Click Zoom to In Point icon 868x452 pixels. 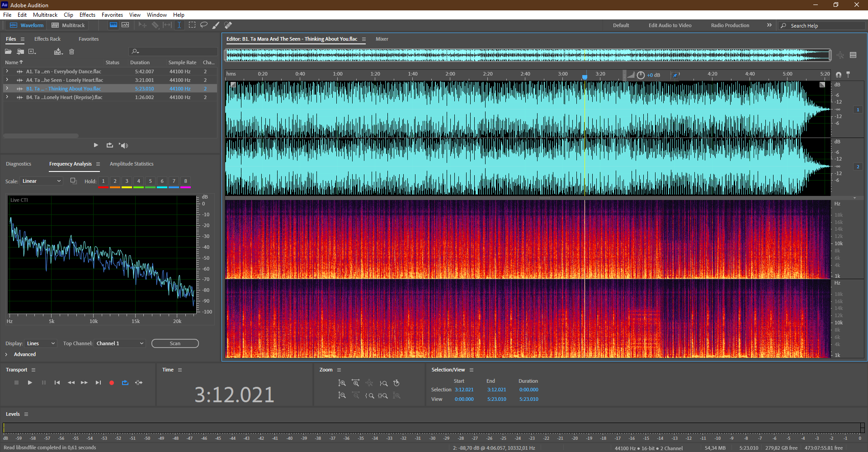pos(369,395)
